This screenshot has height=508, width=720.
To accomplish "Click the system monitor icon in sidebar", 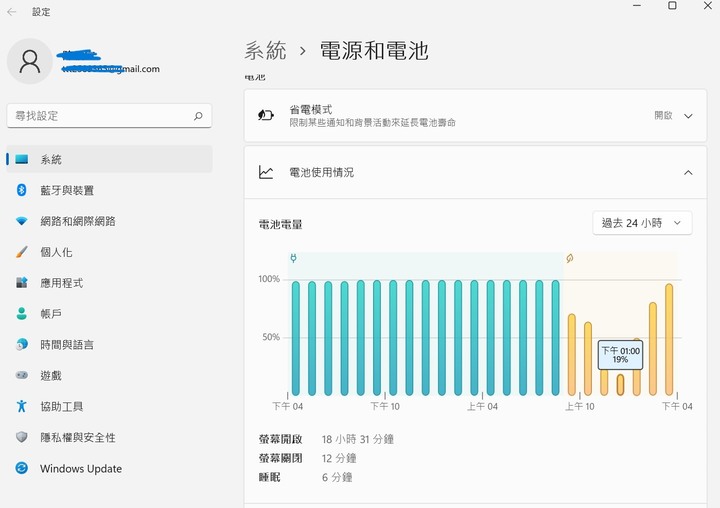I will click(x=22, y=159).
